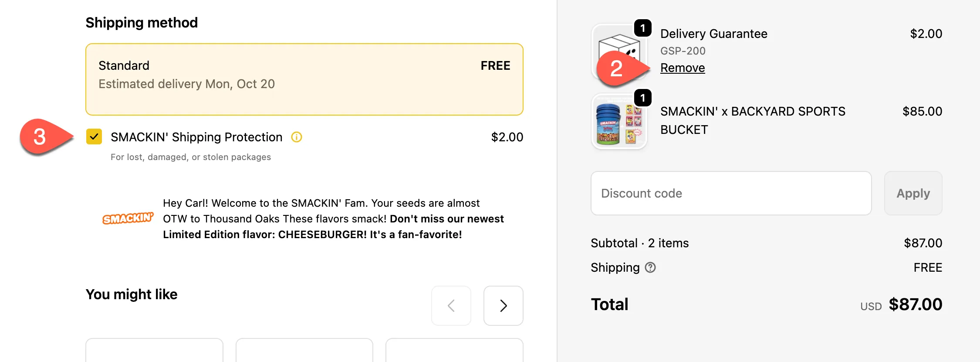This screenshot has width=980, height=362.
Task: Click the SMACKIN' Shipping Protection label
Action: tap(196, 137)
